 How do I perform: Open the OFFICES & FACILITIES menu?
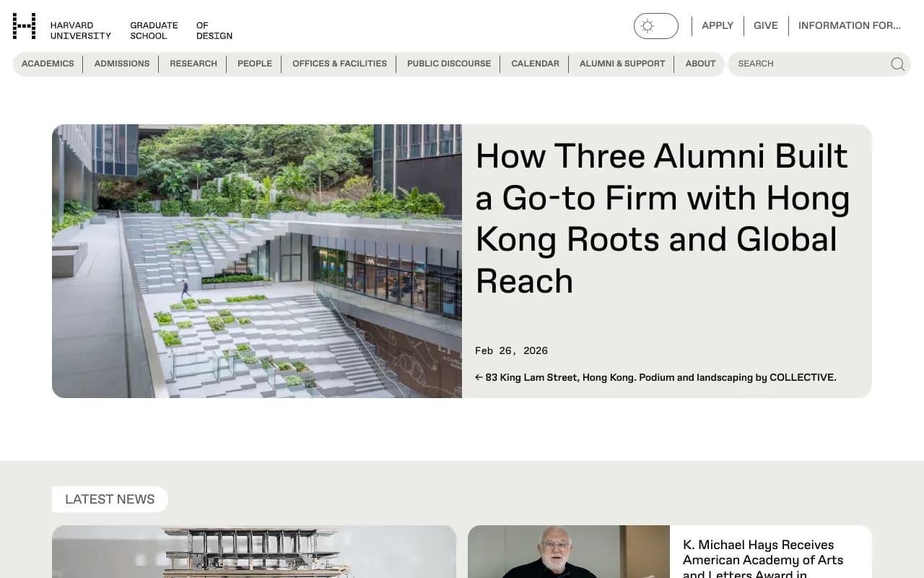tap(339, 64)
